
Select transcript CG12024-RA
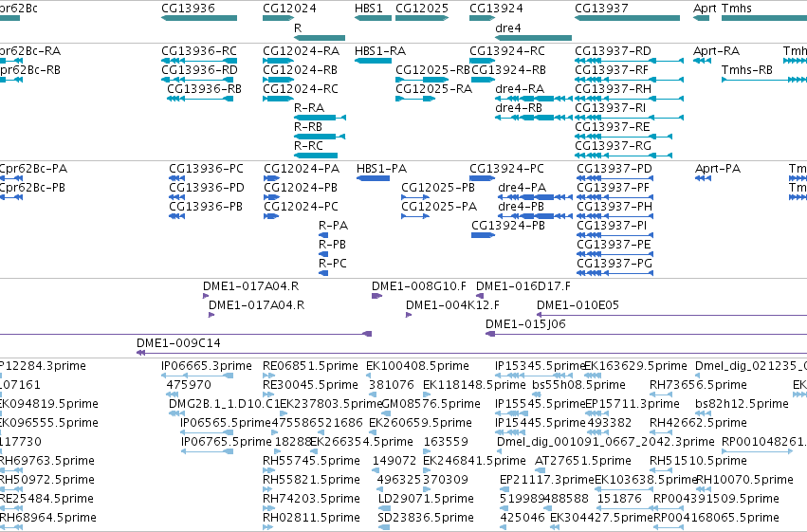click(301, 51)
